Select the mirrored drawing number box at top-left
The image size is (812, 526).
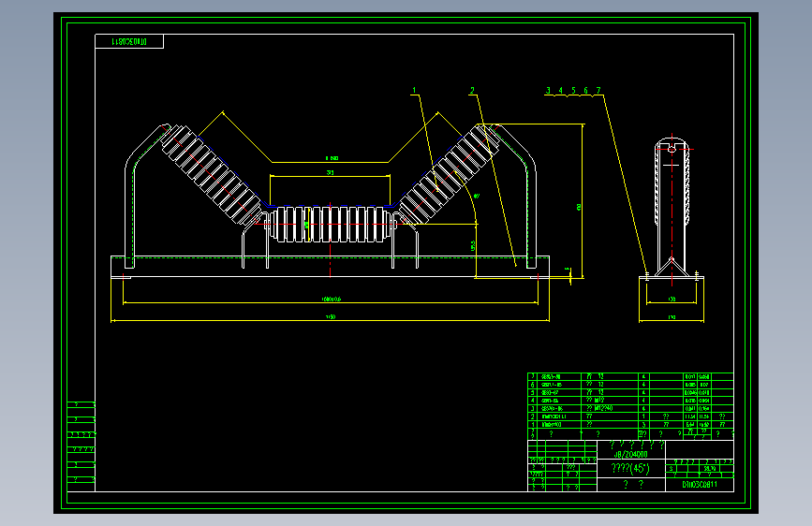pyautogui.click(x=129, y=41)
